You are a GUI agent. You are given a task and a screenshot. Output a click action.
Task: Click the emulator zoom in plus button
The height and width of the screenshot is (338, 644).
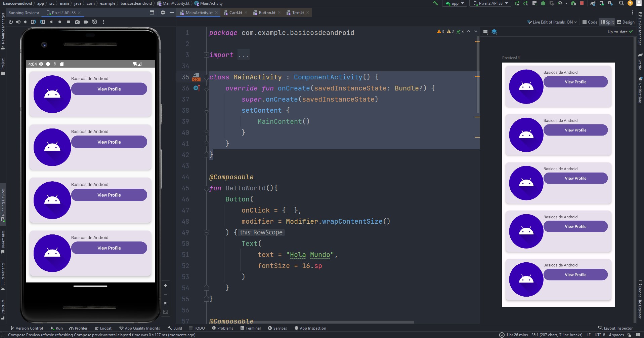click(166, 286)
